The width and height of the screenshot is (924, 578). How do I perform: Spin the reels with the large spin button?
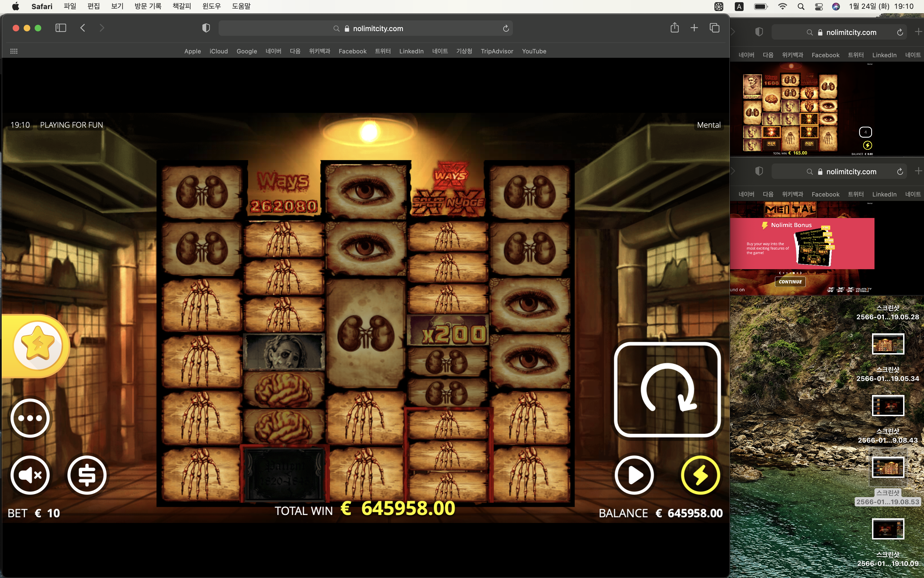pyautogui.click(x=667, y=389)
